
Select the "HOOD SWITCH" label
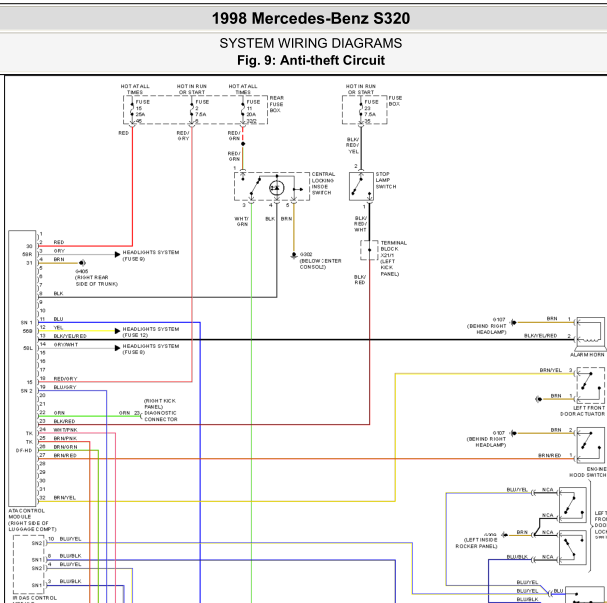click(x=588, y=475)
